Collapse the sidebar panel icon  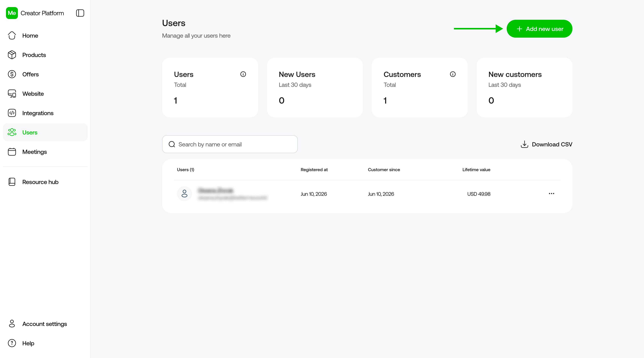tap(80, 13)
